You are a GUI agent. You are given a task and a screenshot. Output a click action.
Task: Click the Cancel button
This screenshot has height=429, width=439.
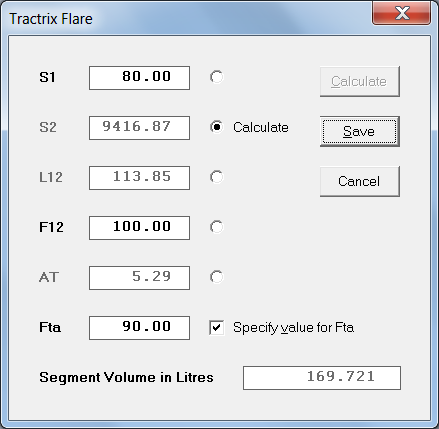[360, 181]
